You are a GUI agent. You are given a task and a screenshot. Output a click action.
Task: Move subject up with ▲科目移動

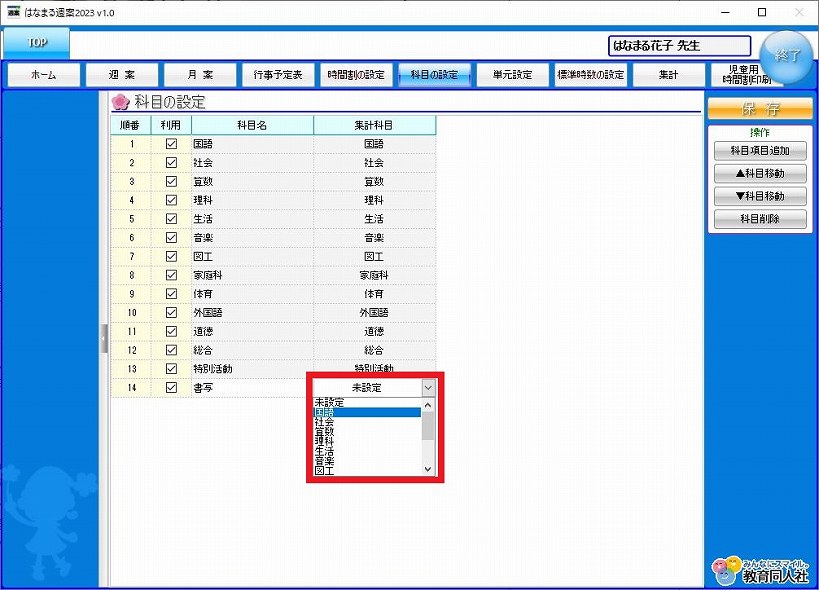(760, 173)
